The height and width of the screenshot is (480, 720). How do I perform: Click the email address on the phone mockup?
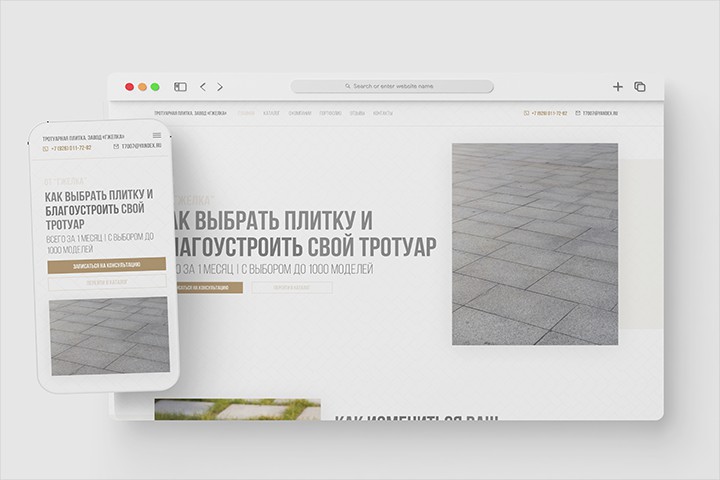(x=141, y=146)
